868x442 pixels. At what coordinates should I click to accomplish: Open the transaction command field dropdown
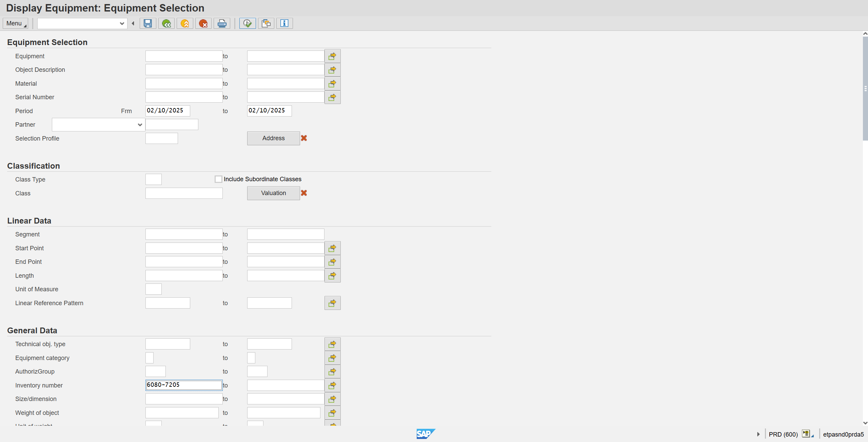click(x=122, y=23)
